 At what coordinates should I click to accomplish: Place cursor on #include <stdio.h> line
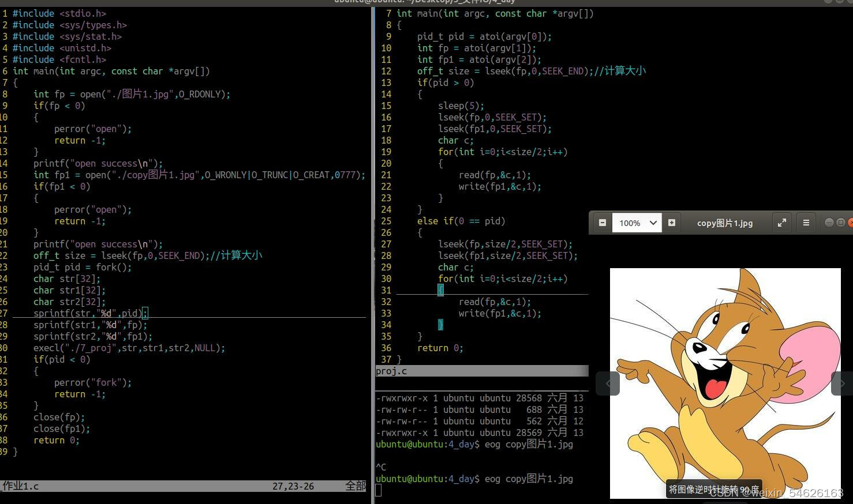(59, 13)
